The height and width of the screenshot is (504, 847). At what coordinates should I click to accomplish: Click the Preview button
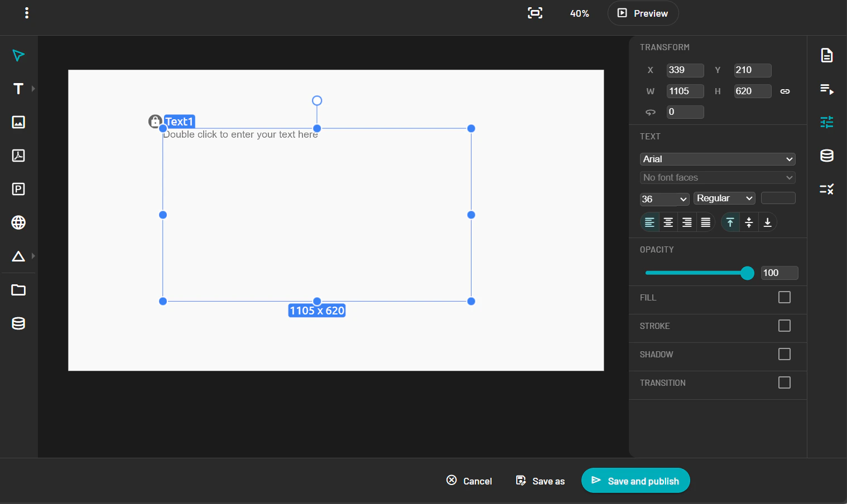pyautogui.click(x=643, y=13)
